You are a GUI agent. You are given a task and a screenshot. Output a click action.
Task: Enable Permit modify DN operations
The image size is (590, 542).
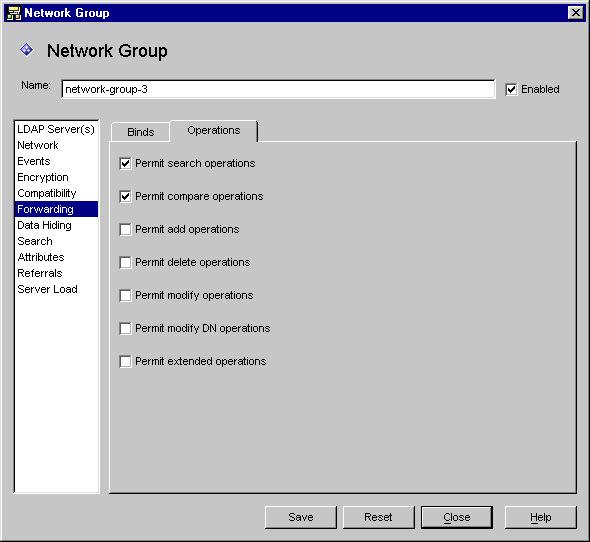click(125, 329)
